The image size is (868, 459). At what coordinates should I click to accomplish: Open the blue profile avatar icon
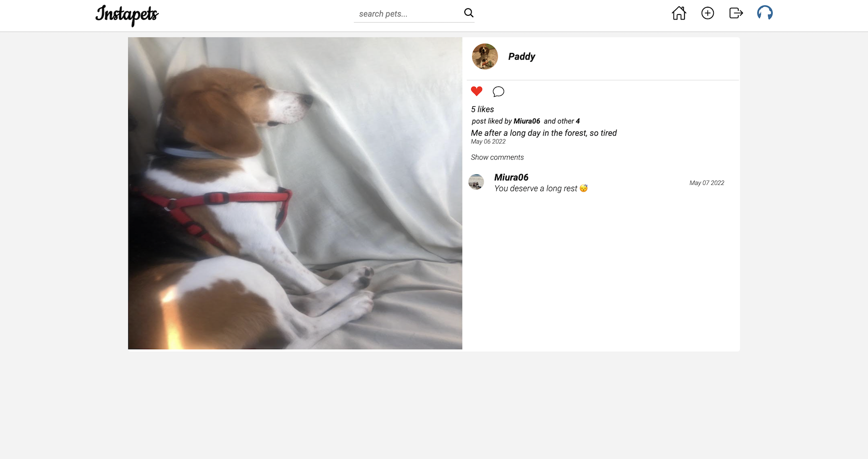pos(765,13)
